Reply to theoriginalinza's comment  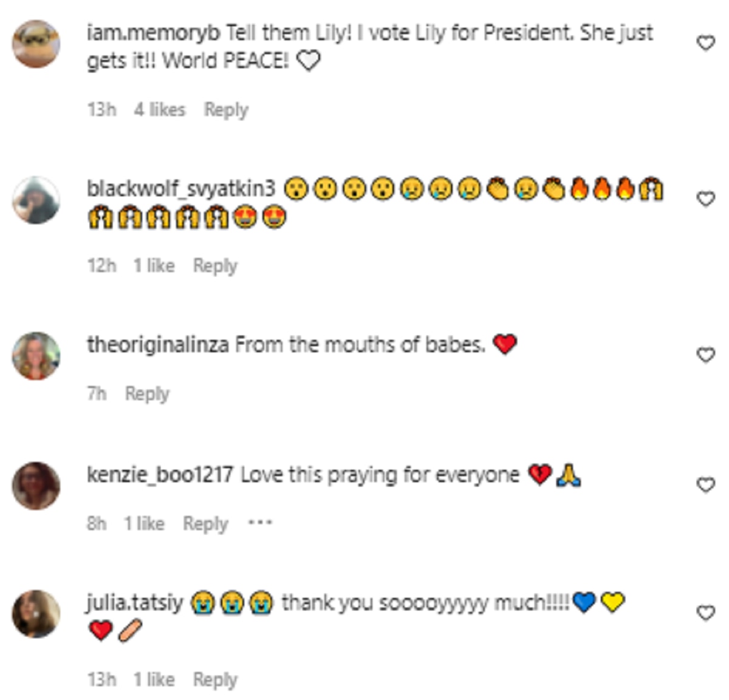[147, 394]
